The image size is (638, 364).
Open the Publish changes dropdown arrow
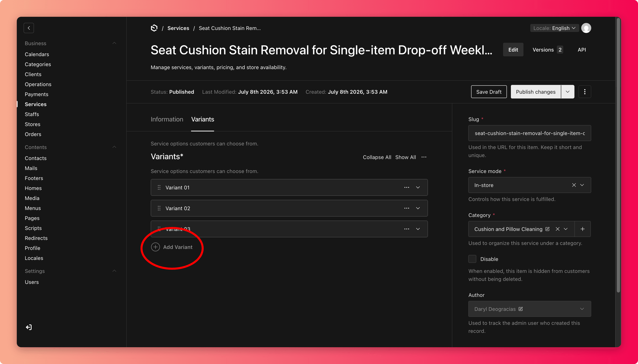(567, 92)
